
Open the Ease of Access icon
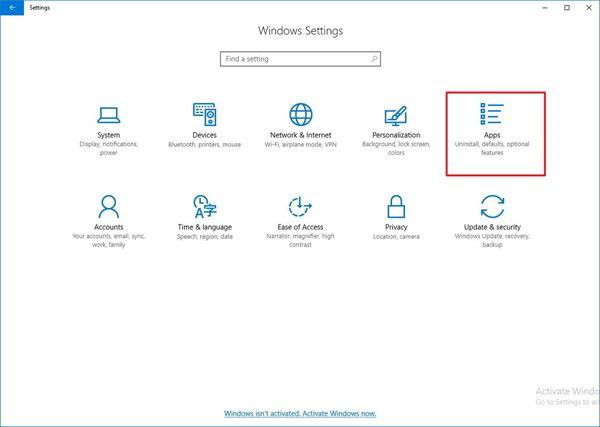(x=300, y=207)
